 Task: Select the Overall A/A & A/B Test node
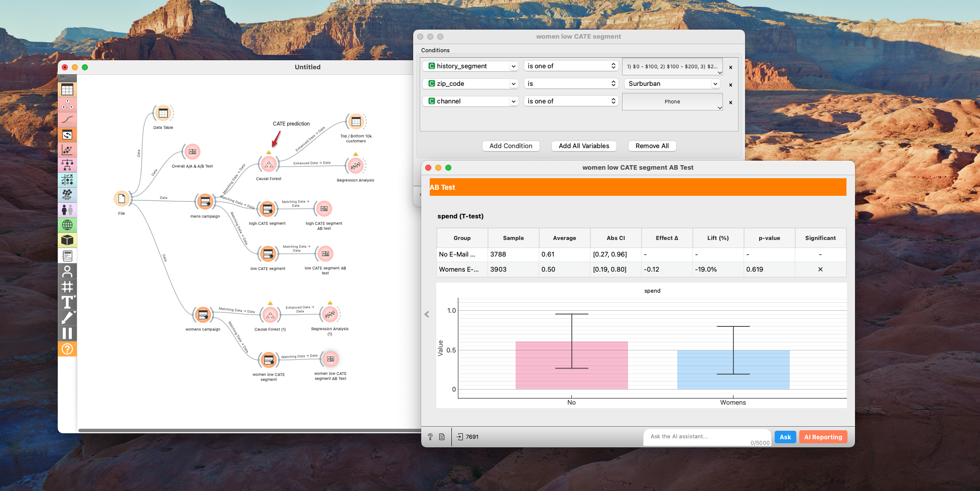192,152
